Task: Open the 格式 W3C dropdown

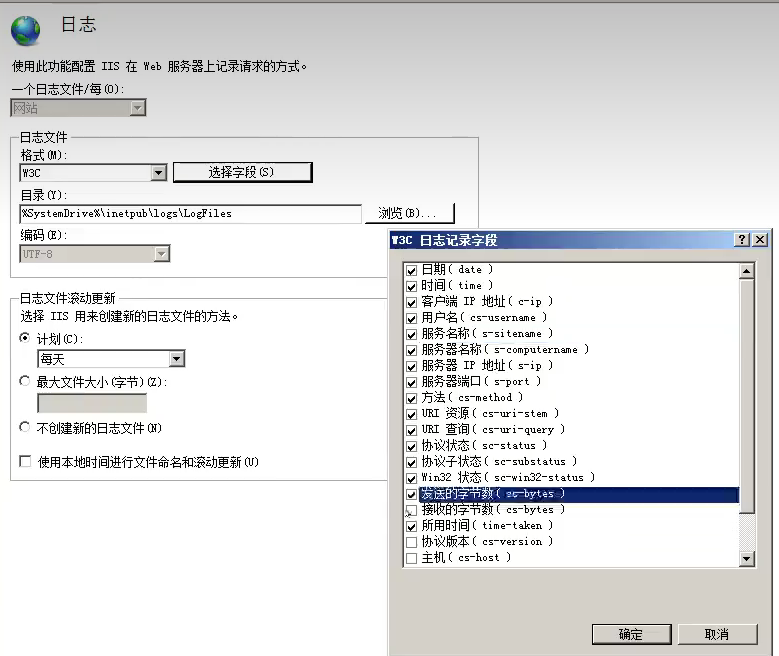Action: 158,172
